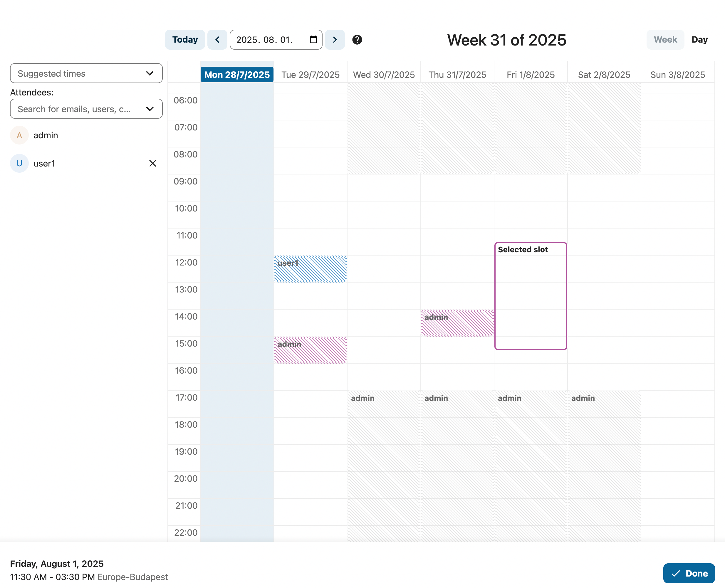Switch to Day view
The image size is (725, 588).
[x=699, y=40]
